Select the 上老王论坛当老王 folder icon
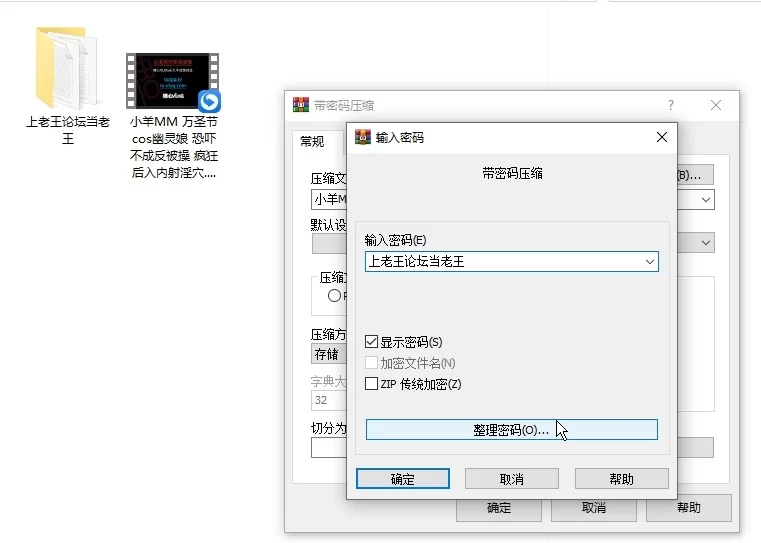 pos(67,68)
